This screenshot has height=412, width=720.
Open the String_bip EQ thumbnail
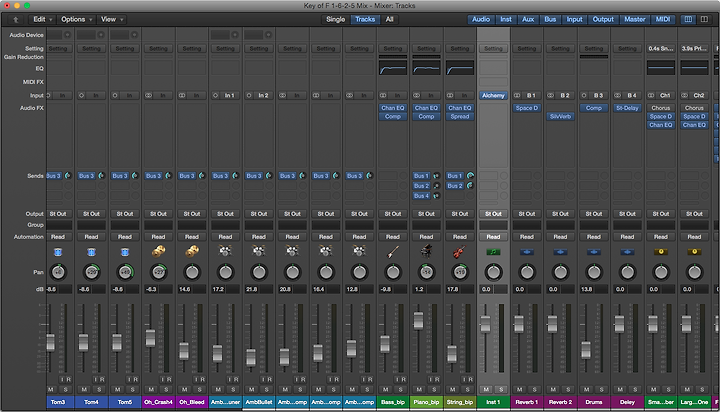click(x=460, y=68)
